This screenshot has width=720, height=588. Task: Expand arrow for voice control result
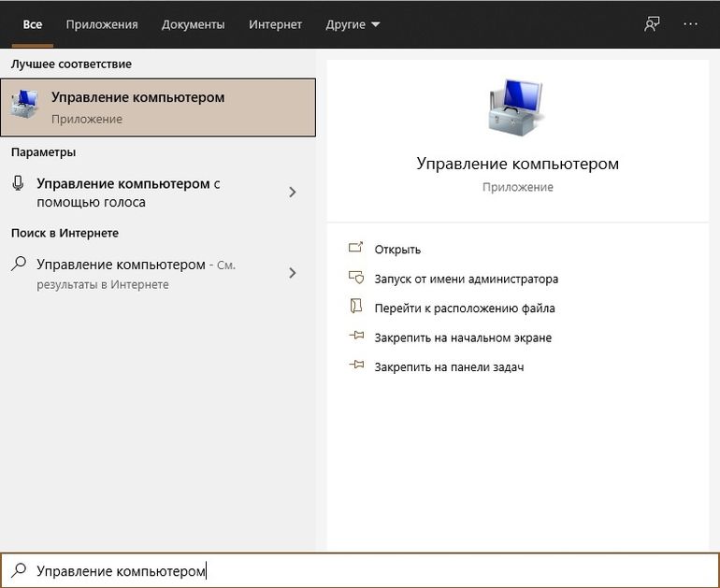293,192
